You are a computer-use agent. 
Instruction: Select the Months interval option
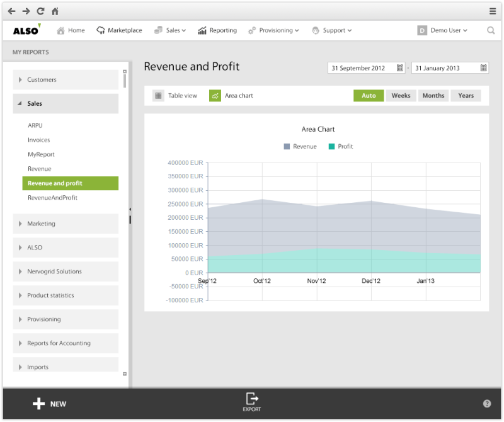pos(433,96)
